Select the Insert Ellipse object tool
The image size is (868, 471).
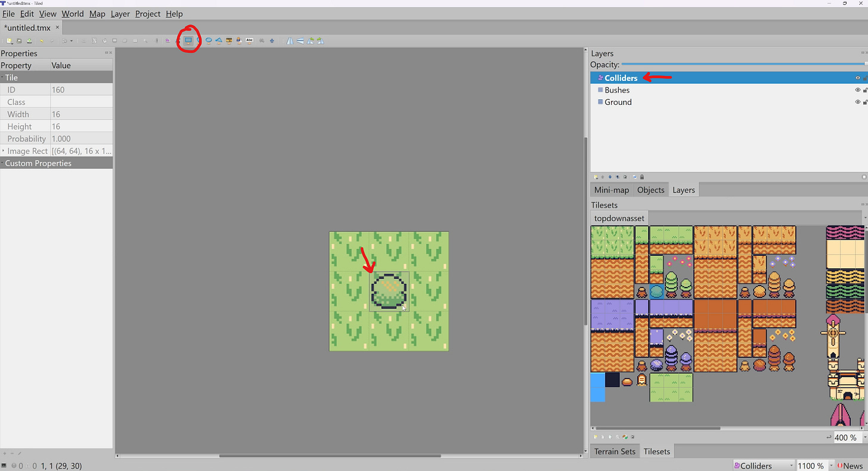209,41
